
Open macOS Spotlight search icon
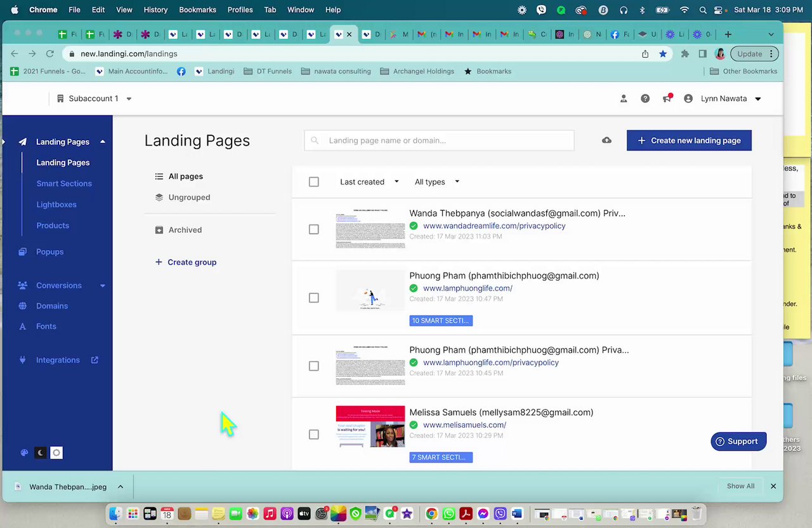tap(703, 10)
